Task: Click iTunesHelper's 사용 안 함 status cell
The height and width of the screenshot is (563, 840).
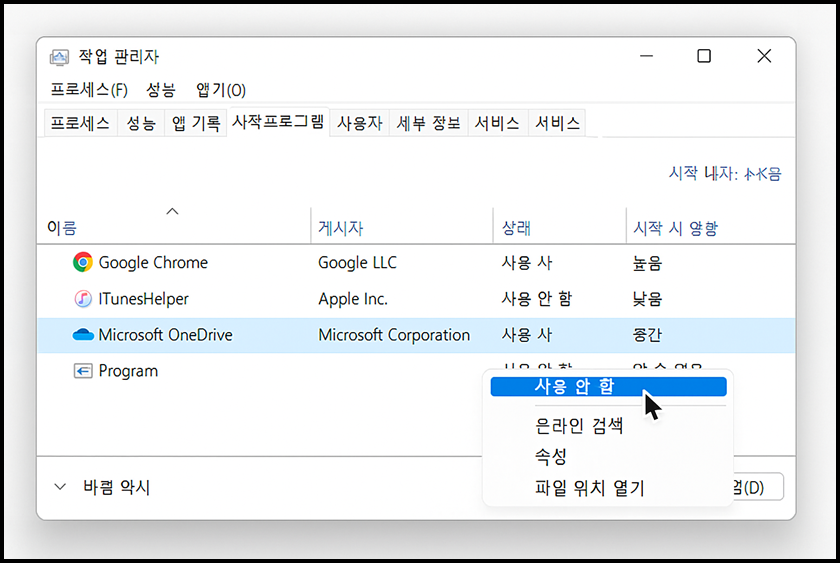Action: coord(537,298)
